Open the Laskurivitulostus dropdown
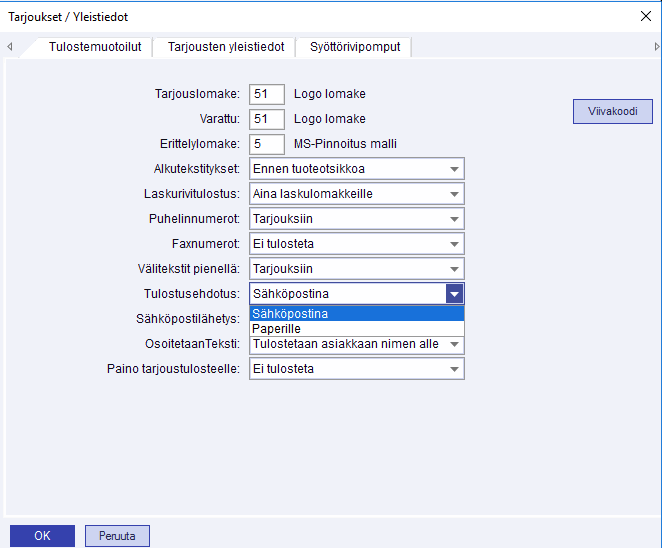The width and height of the screenshot is (662, 548). coord(454,194)
